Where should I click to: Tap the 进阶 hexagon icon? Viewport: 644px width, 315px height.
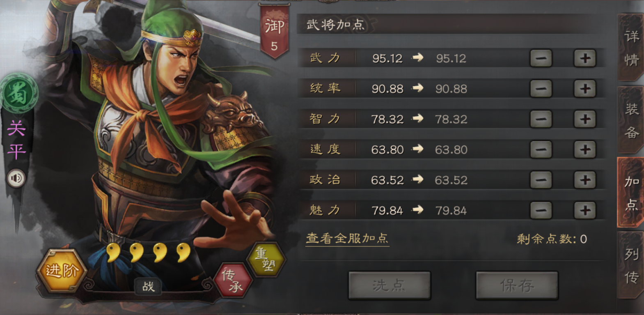[x=62, y=271]
